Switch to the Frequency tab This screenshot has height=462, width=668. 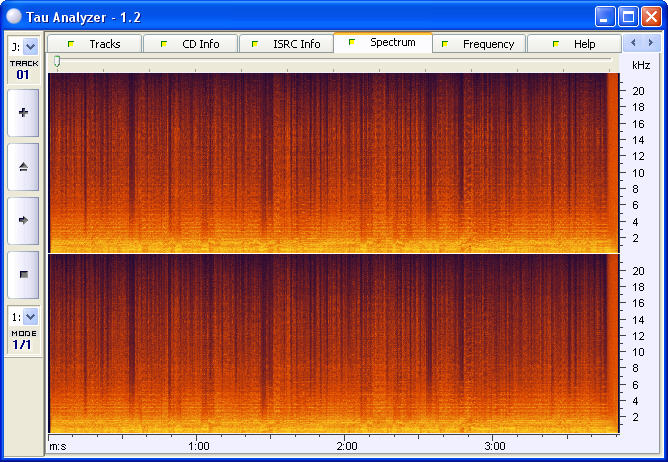click(x=479, y=44)
